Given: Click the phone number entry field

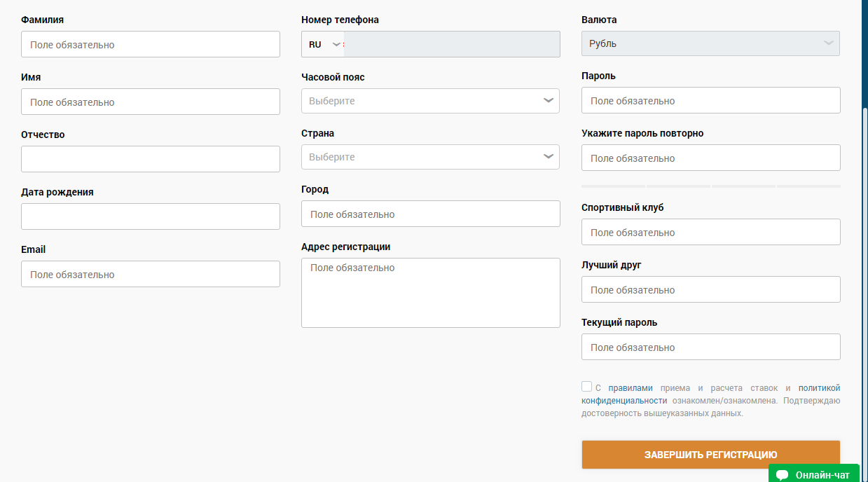Looking at the screenshot, I should [452, 44].
